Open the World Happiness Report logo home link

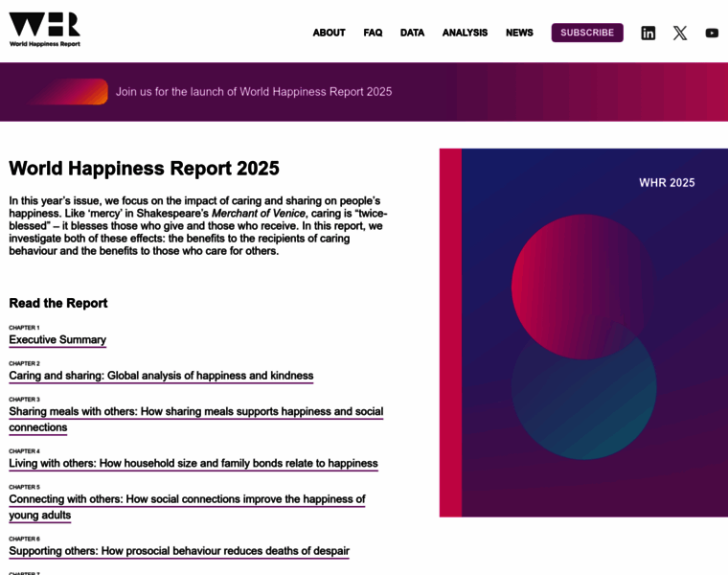point(45,30)
